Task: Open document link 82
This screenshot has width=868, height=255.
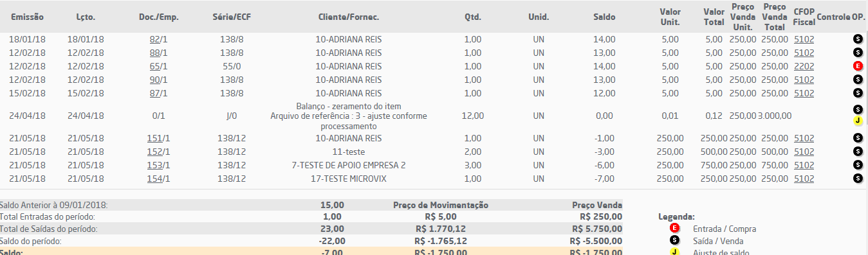Action: point(154,39)
